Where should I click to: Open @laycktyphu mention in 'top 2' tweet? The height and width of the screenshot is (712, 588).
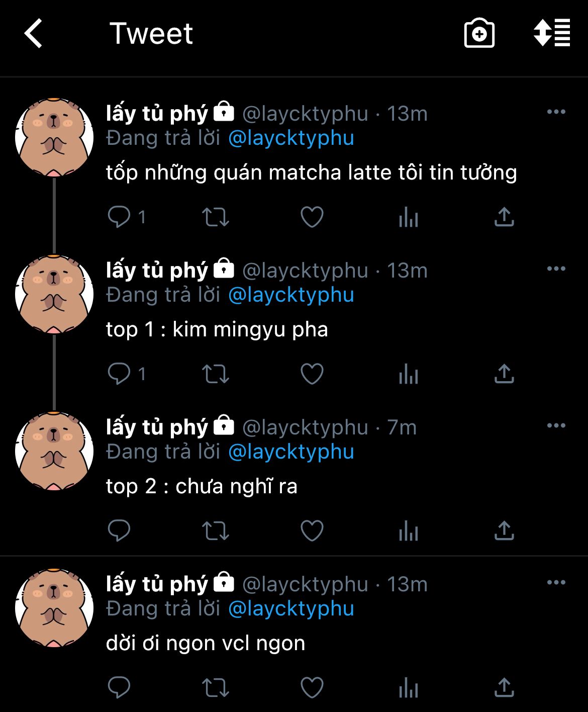[x=291, y=452]
